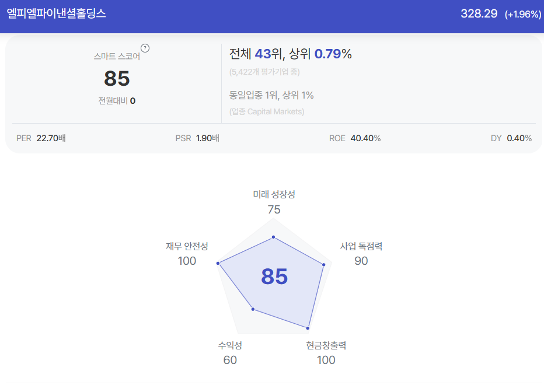This screenshot has height=392, width=544.
Task: Click the 수익성 radar chart point
Action: pyautogui.click(x=253, y=309)
